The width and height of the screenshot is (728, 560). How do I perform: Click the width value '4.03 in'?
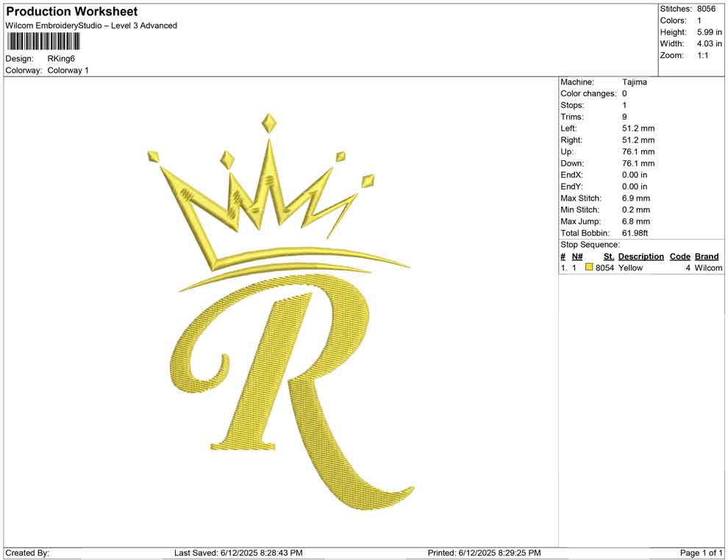709,43
